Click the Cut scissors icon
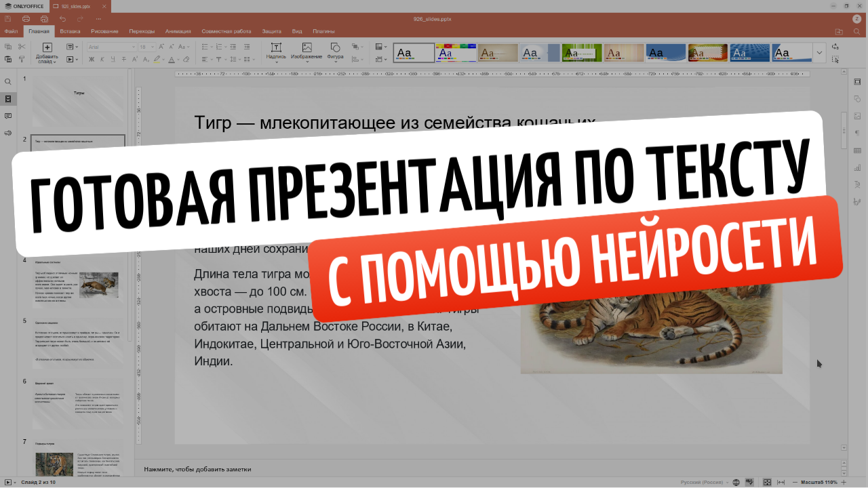Image resolution: width=868 pixels, height=488 pixels. point(22,47)
